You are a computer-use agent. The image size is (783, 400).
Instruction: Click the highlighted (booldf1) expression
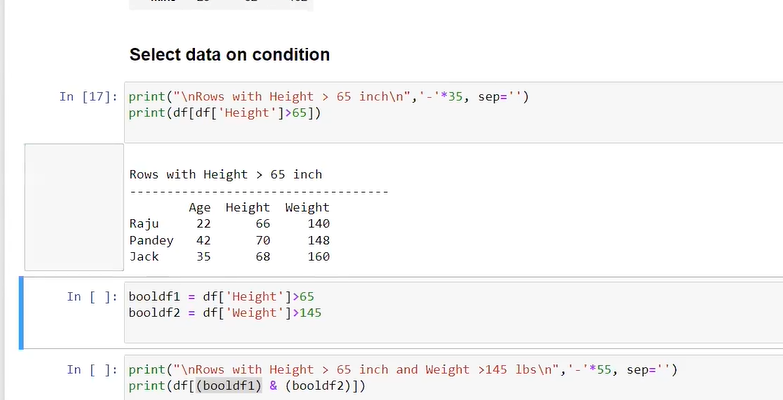click(228, 386)
